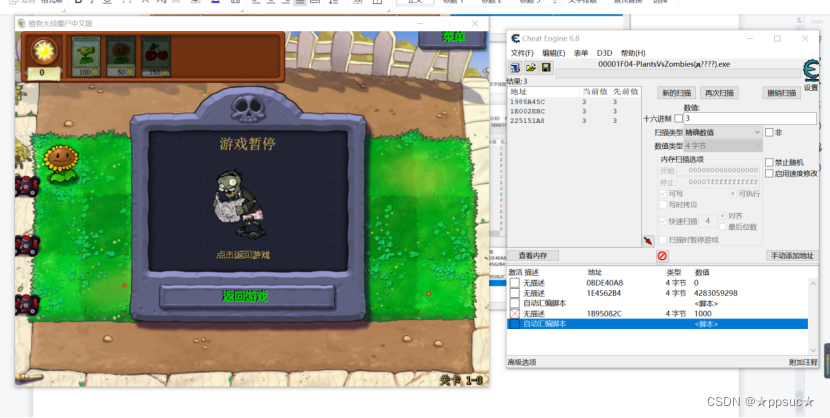Toggle the 可执行 executable checkbox
The height and width of the screenshot is (418, 830).
(x=733, y=194)
